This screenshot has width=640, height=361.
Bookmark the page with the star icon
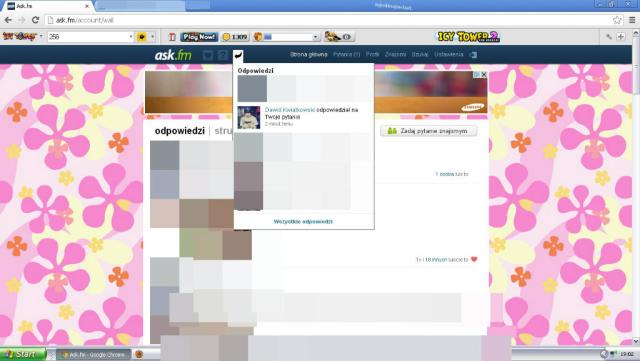[x=617, y=20]
